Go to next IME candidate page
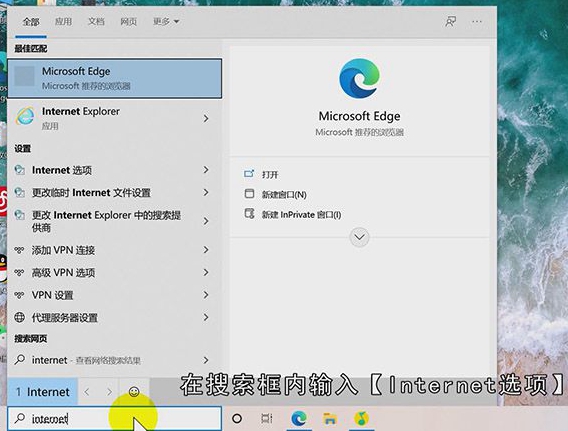This screenshot has height=431, width=568. click(x=109, y=392)
